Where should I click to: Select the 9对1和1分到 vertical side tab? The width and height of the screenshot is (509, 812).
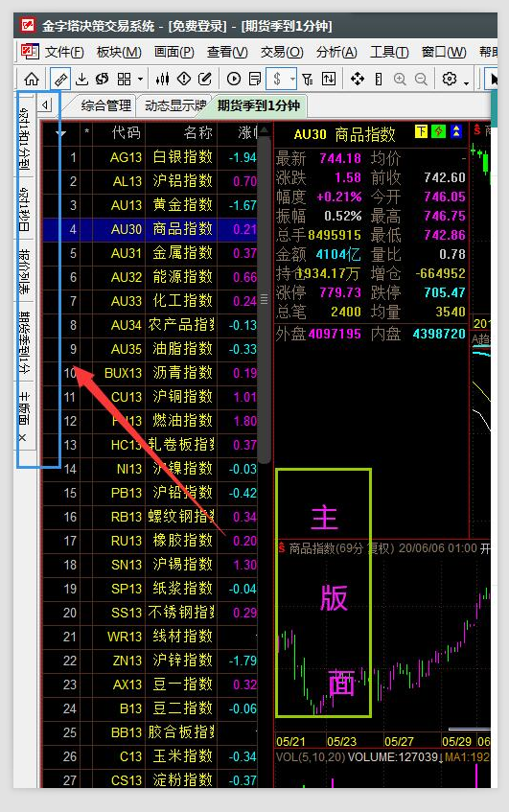24,139
